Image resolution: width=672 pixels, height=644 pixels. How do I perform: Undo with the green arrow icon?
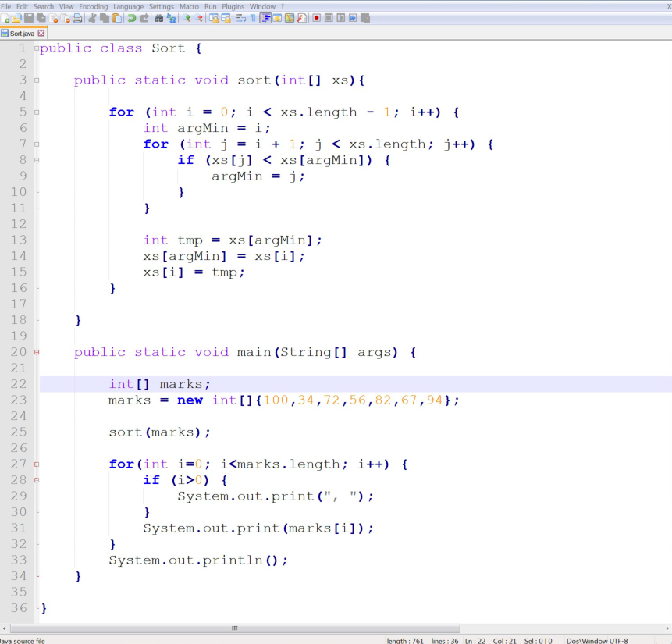(x=132, y=18)
